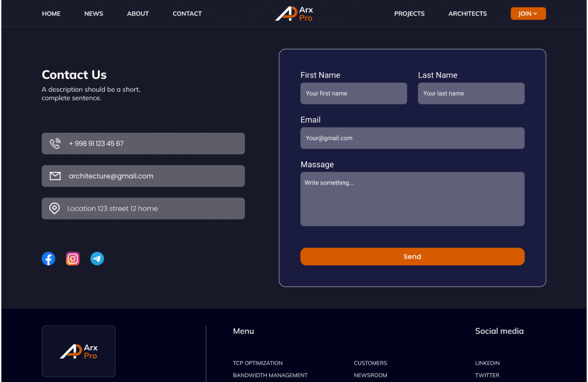Open the TCP OPTIMIZATION footer link

click(258, 363)
